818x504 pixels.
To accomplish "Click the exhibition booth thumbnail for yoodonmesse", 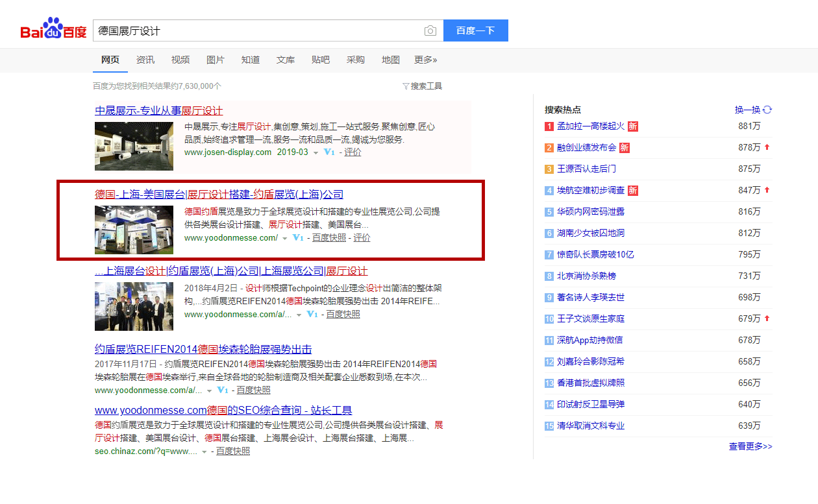I will 134,230.
